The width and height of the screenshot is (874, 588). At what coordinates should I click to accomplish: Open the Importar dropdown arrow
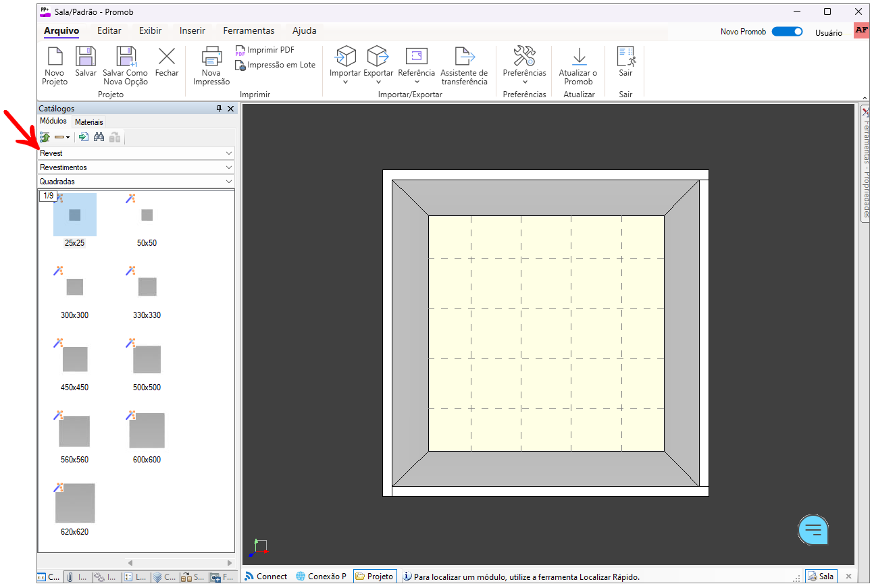pyautogui.click(x=345, y=82)
